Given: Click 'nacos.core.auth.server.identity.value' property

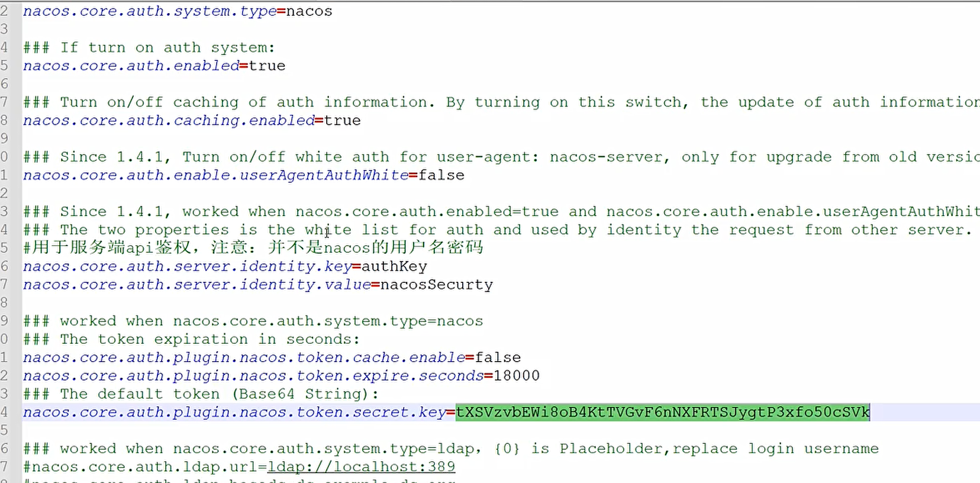Looking at the screenshot, I should pos(197,285).
